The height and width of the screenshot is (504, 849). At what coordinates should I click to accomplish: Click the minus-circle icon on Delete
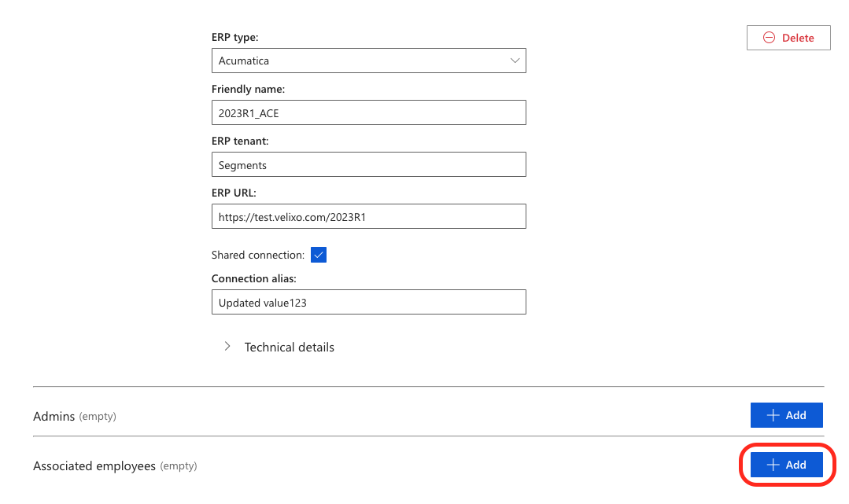pos(769,38)
